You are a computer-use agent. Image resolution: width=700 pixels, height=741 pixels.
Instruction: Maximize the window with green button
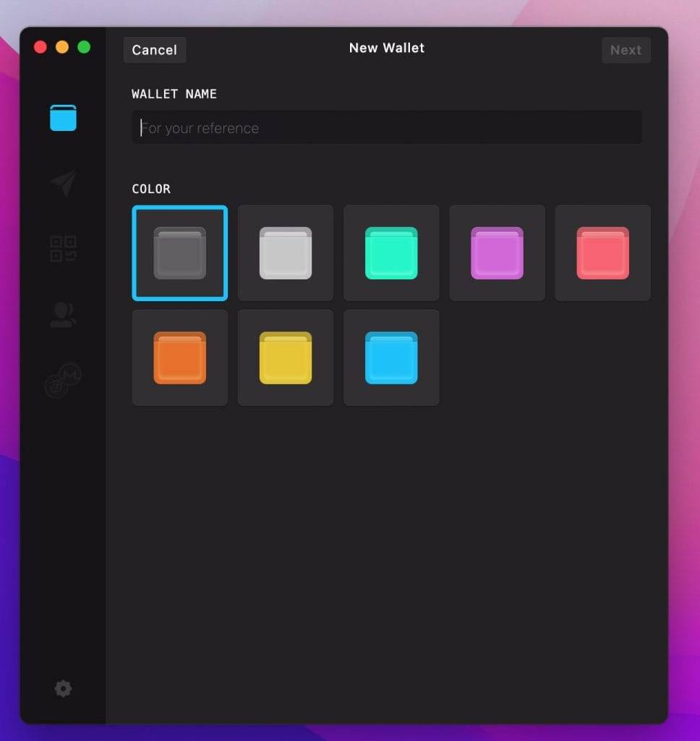(84, 47)
